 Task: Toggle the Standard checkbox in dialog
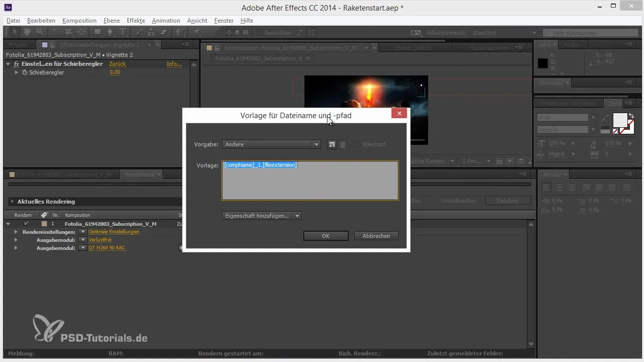point(357,144)
